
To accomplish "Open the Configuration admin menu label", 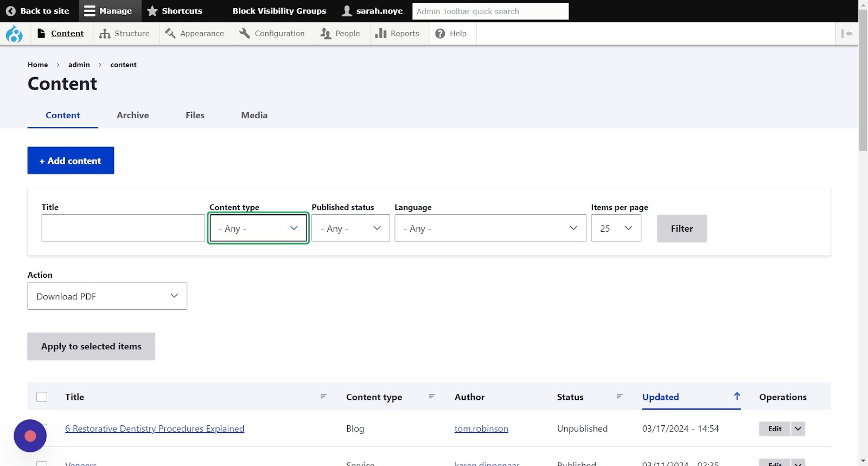I will tap(280, 34).
